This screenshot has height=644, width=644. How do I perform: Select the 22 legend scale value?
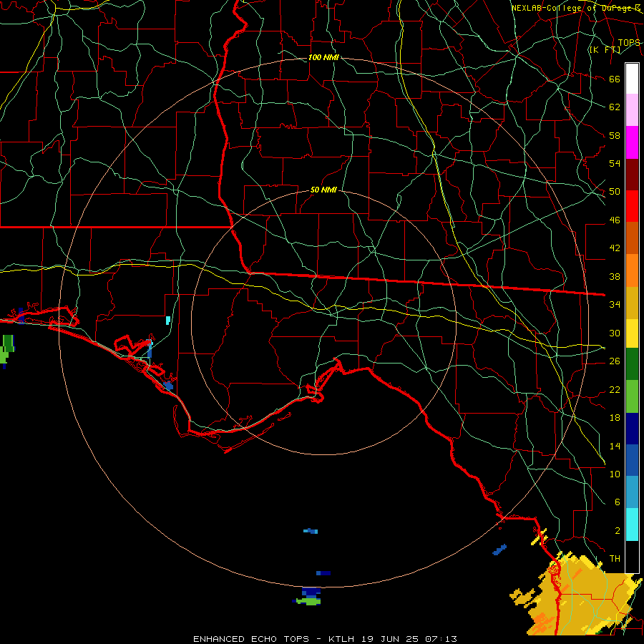pyautogui.click(x=615, y=390)
